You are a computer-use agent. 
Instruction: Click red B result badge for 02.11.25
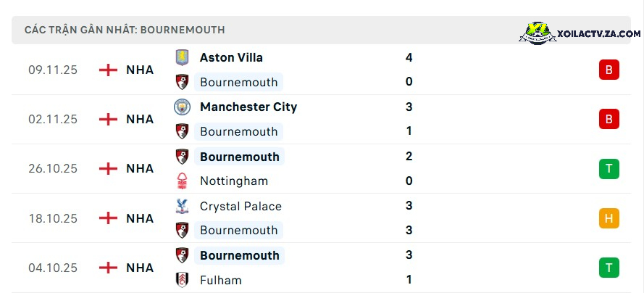point(609,119)
